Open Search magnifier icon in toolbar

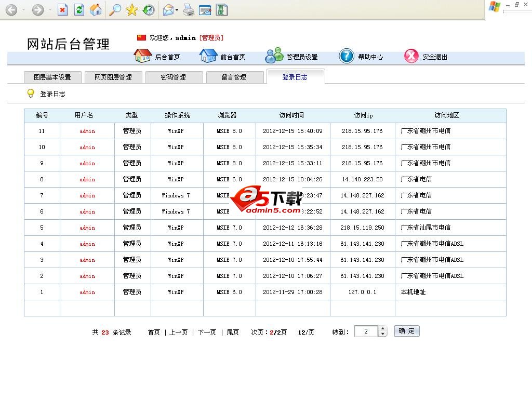click(115, 10)
